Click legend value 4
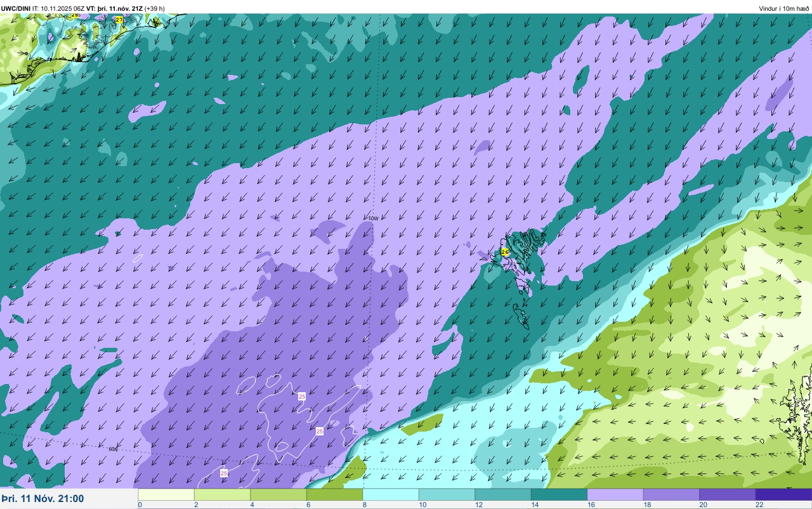 252,505
